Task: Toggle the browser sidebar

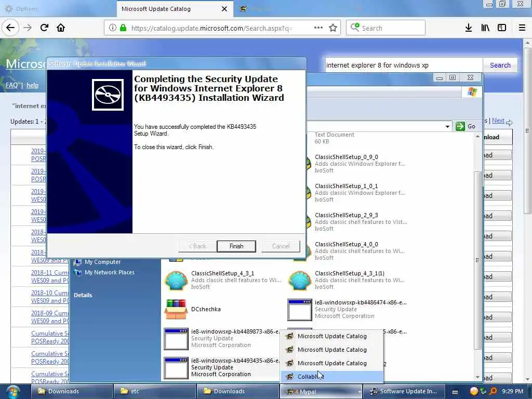Action: pos(502,28)
